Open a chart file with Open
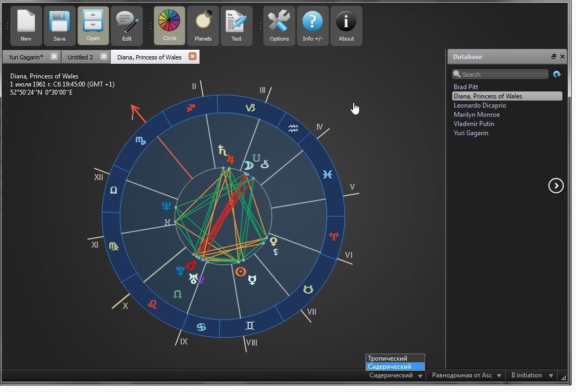Image resolution: width=576 pixels, height=392 pixels. 92,25
